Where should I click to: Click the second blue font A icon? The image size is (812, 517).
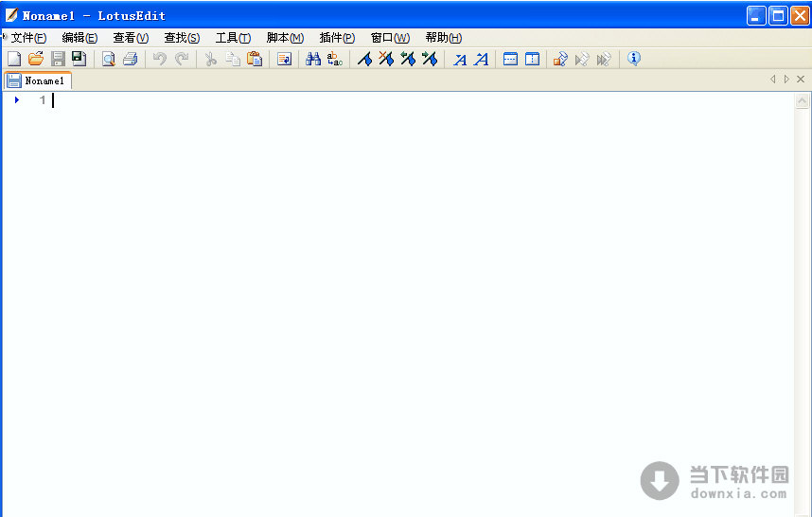pyautogui.click(x=481, y=60)
